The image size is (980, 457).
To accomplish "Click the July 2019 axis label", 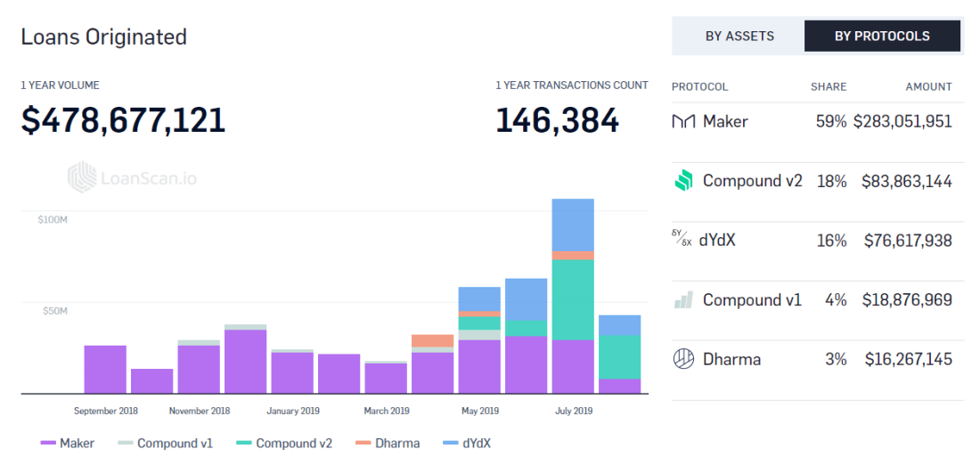I will pos(574,411).
